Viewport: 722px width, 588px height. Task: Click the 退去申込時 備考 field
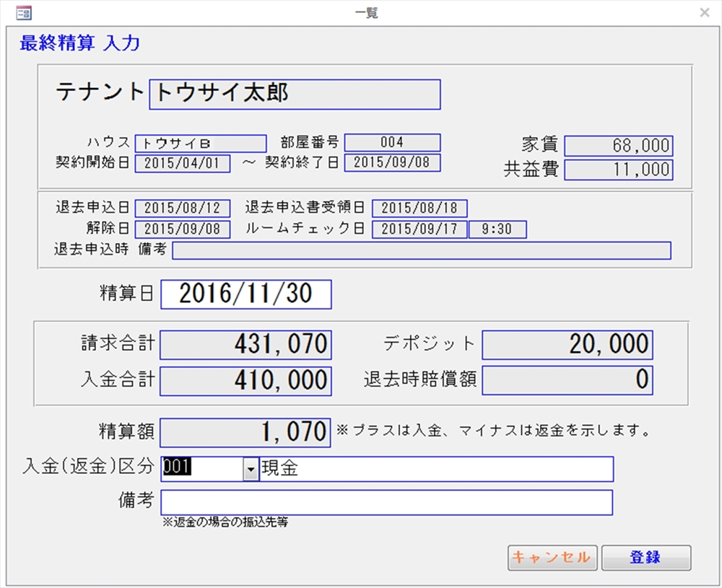421,250
